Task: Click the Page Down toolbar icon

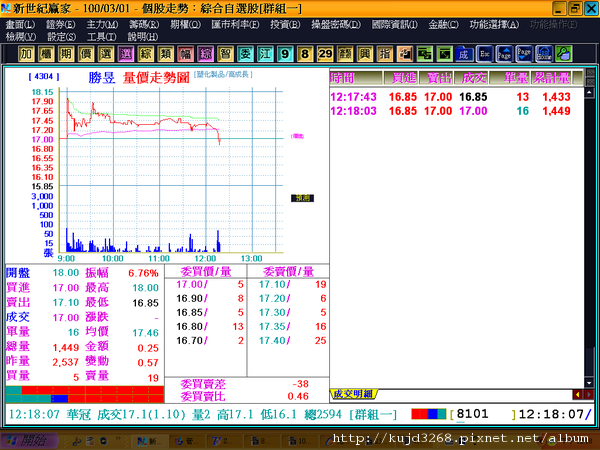Action: [524, 54]
